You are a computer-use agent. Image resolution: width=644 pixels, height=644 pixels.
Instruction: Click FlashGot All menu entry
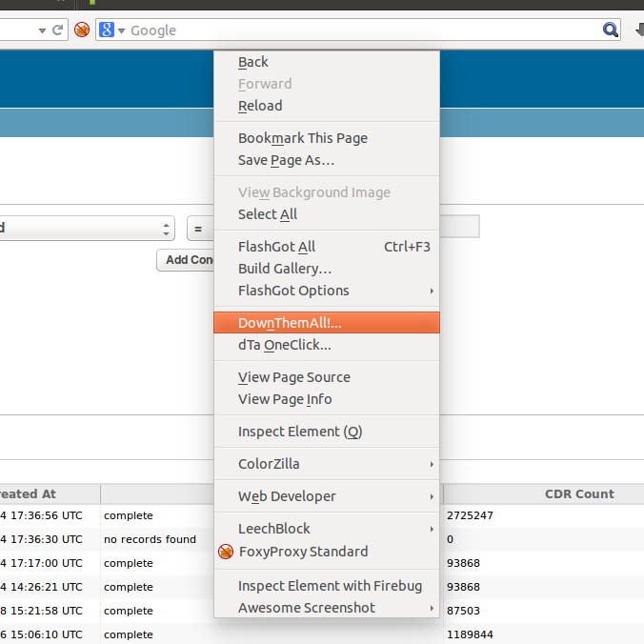click(327, 247)
